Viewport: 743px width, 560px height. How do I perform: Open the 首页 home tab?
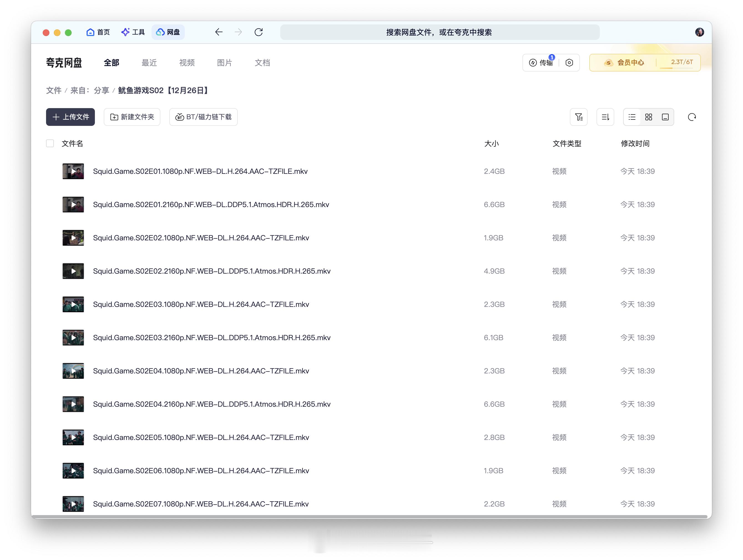[x=98, y=32]
